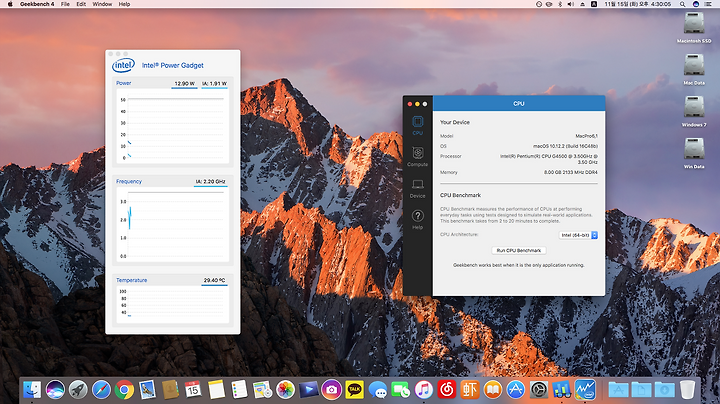The height and width of the screenshot is (404, 720).
Task: Click the macOS 10.12.2 OS value
Action: pyautogui.click(x=565, y=146)
